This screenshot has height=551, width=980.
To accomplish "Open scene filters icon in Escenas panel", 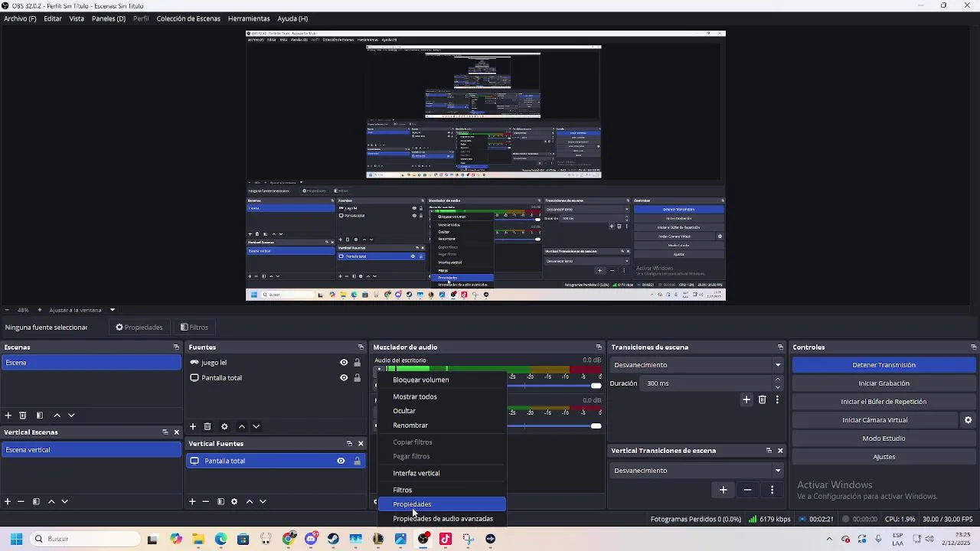I will click(x=39, y=415).
